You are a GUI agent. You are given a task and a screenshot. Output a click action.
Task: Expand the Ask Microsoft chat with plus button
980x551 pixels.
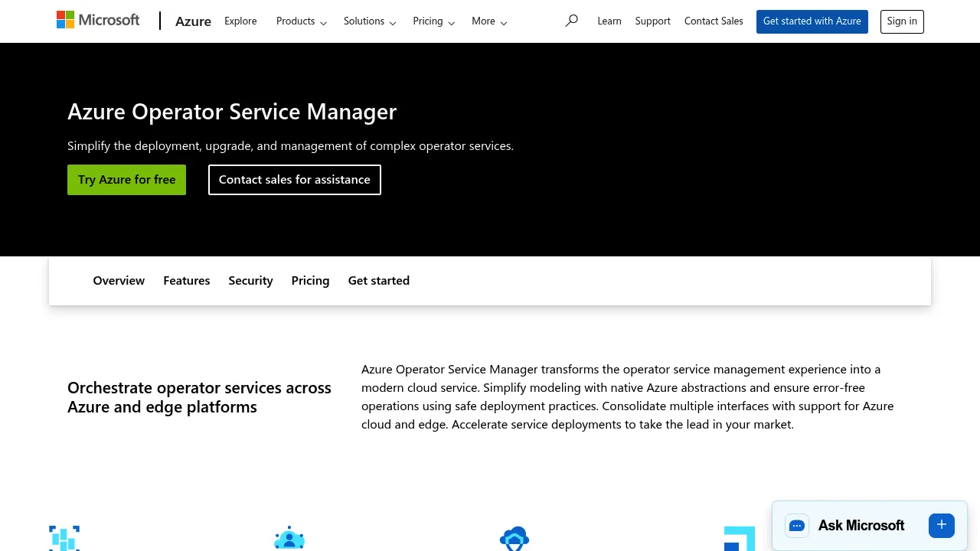942,525
